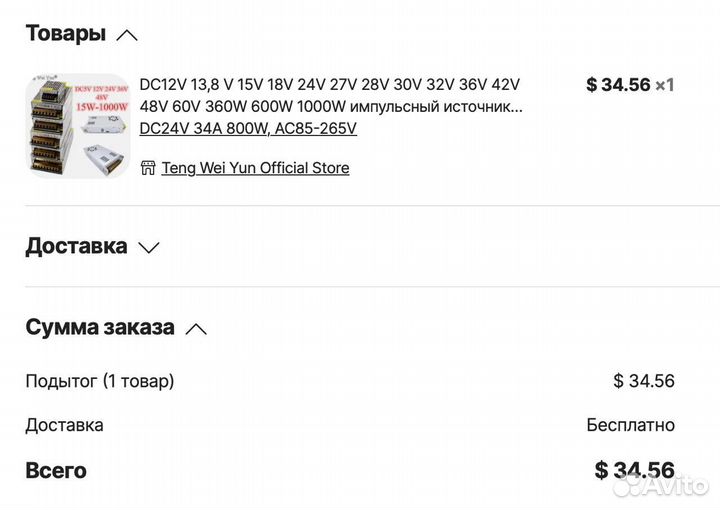Click the bold total amount beside Всего
720x510 pixels.
(634, 470)
